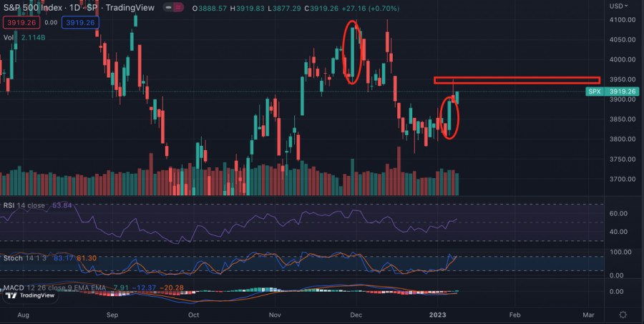Click the 4000.00 price axis label
The image size is (644, 324).
623,59
